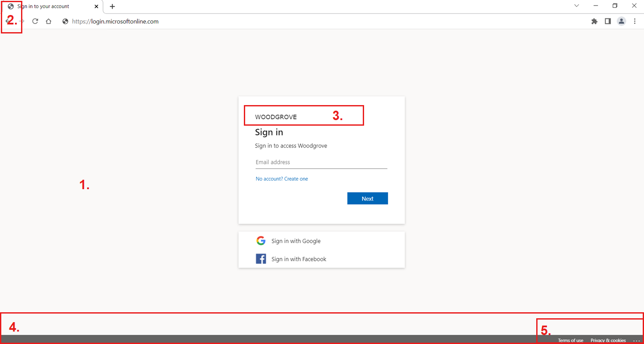644x344 pixels.
Task: Open the Chrome profile avatar icon
Action: (621, 21)
